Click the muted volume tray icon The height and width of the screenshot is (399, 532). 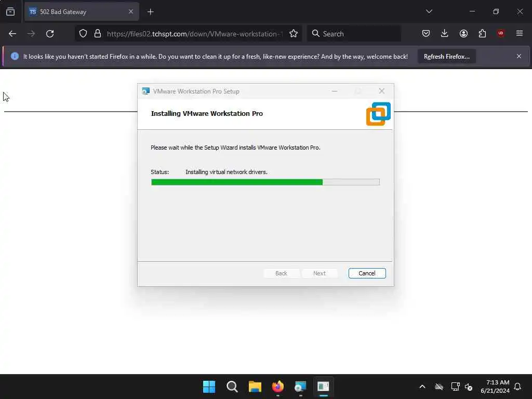[469, 387]
